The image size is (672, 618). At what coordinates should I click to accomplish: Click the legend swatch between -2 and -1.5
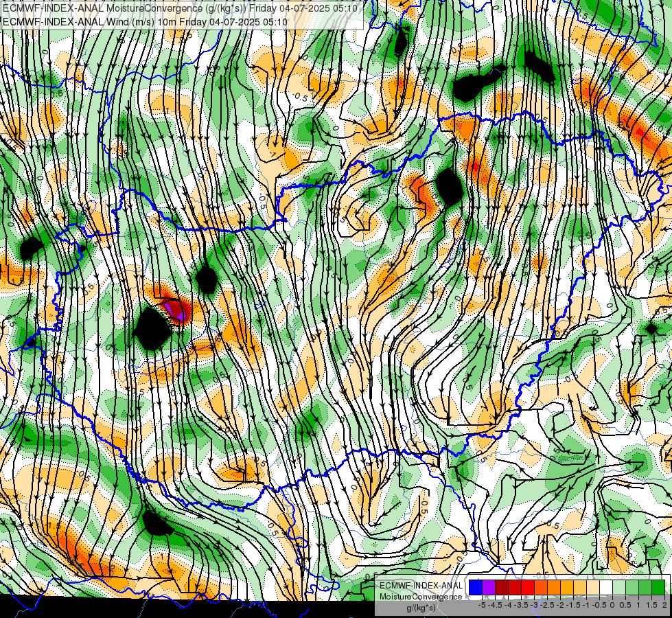point(567,587)
